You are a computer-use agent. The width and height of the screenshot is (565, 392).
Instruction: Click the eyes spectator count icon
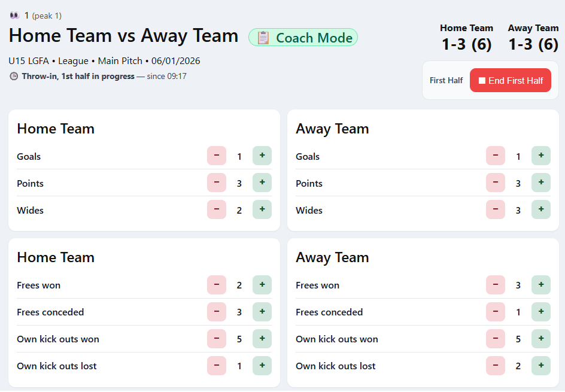(13, 14)
